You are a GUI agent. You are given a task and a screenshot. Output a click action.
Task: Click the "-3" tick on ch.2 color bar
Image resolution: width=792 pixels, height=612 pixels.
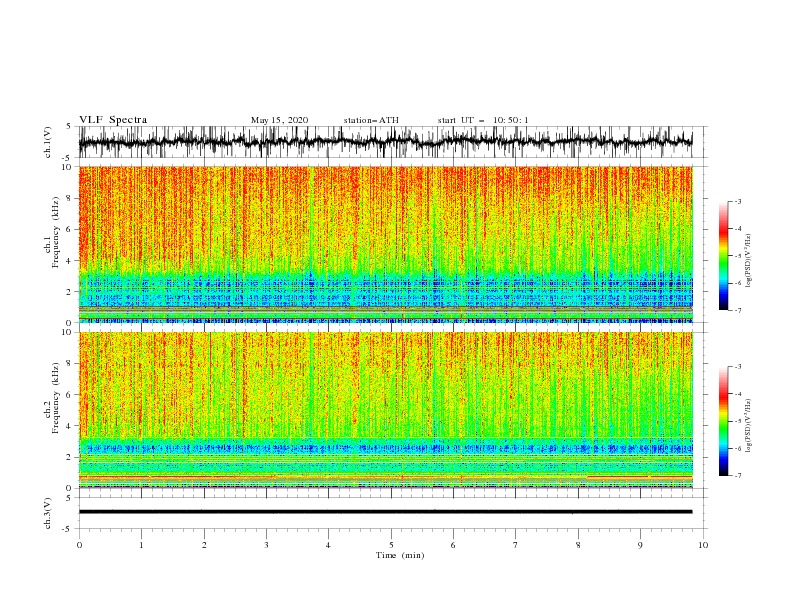point(738,367)
